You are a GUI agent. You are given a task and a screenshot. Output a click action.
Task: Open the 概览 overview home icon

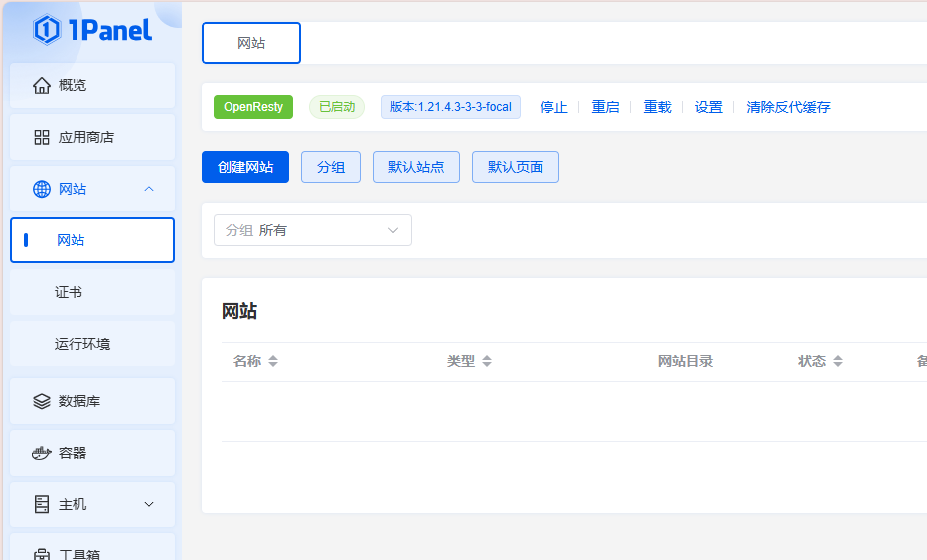[x=41, y=85]
